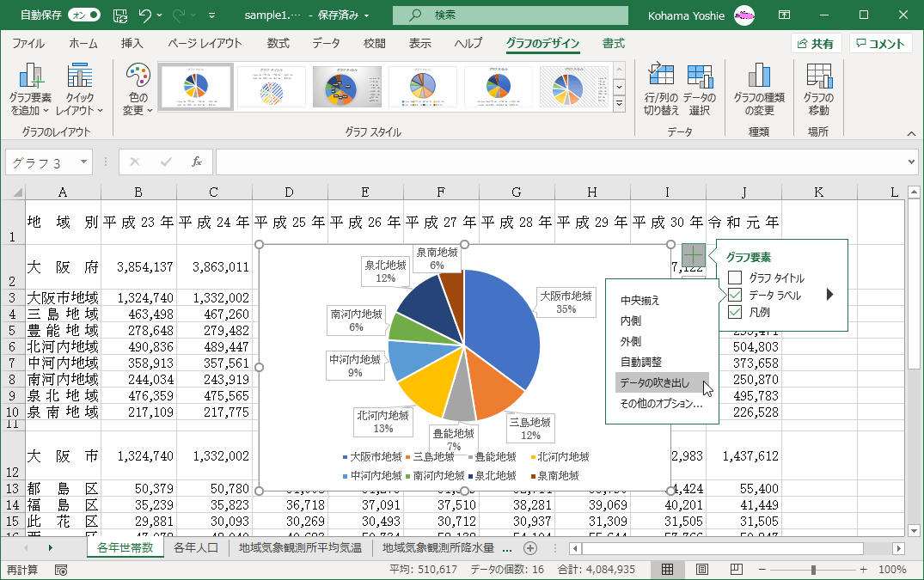
Task: Toggle AutoSave (自動保存) switch
Action: [84, 15]
